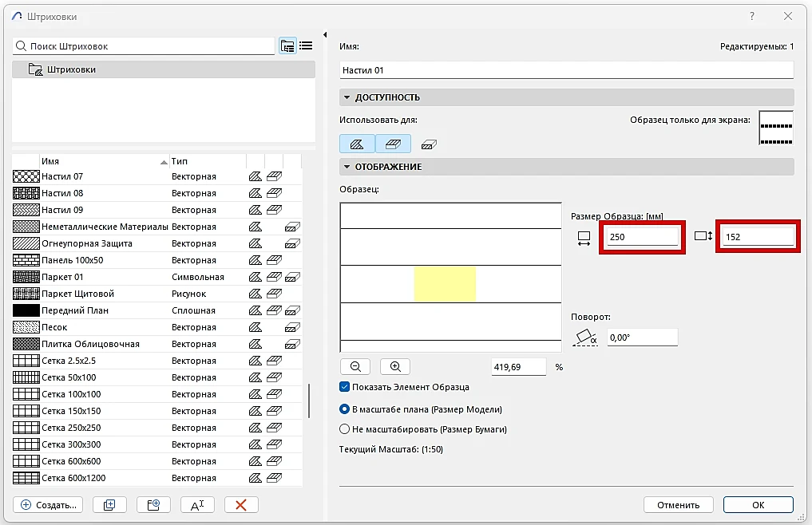Click drafting fill icon in Настил 07 row
Screen dimensions: 812x525
[x=255, y=176]
